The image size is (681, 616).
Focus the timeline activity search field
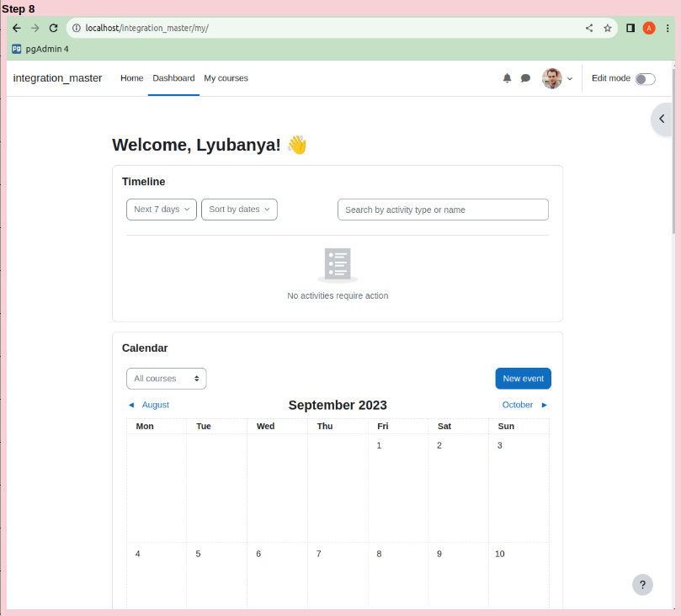[x=443, y=210]
